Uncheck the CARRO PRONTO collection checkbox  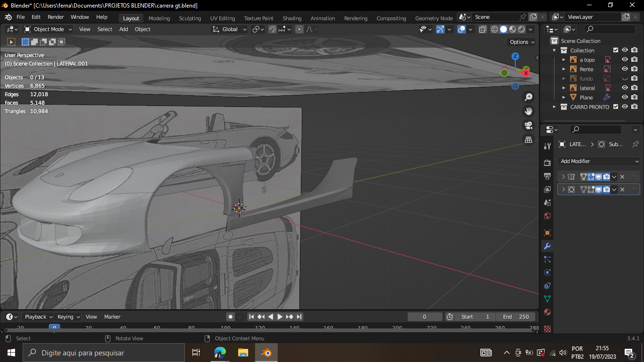point(615,107)
